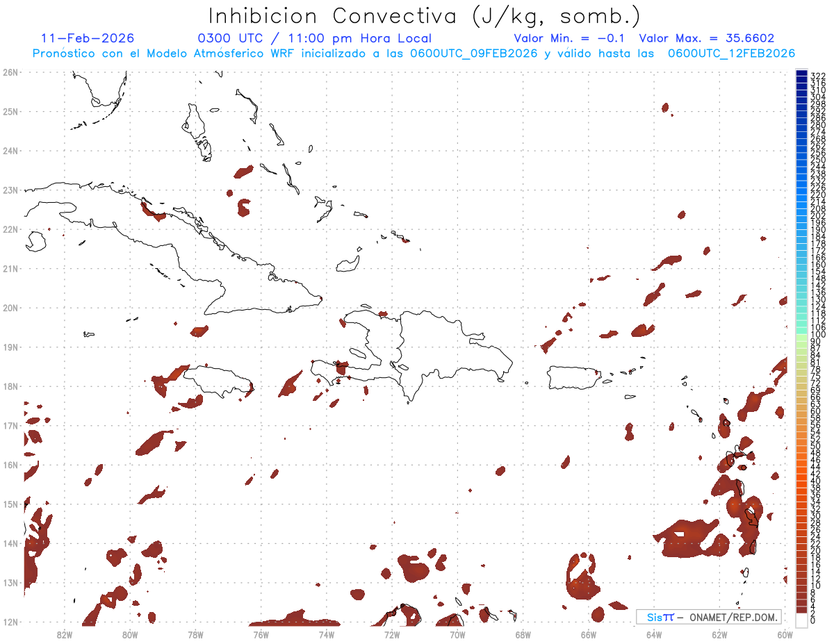Click the "70W" longitude label

pos(457,634)
